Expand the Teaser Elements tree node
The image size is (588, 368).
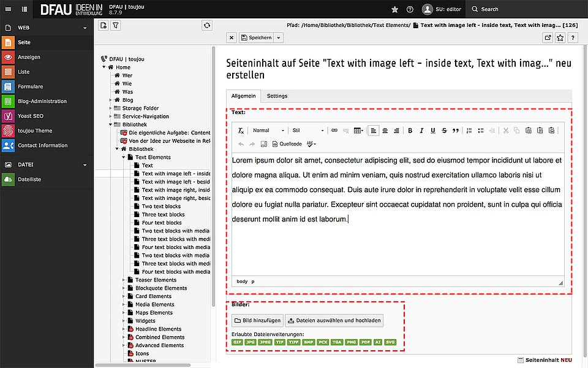click(x=123, y=280)
